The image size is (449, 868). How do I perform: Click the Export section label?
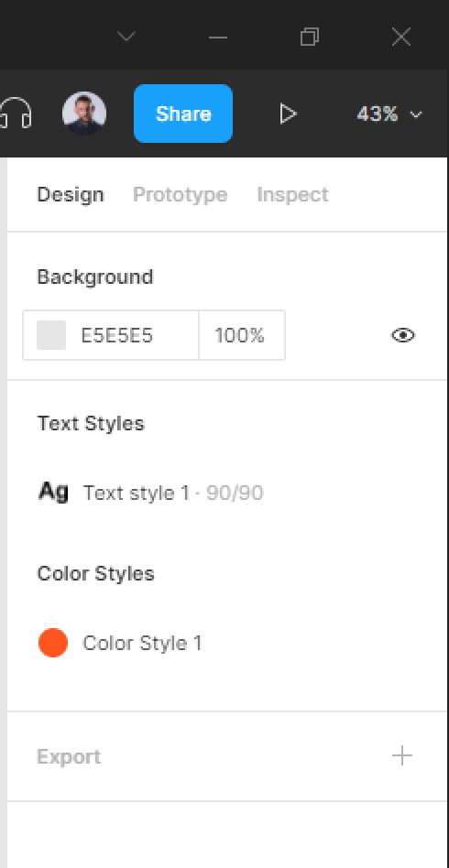(x=69, y=756)
